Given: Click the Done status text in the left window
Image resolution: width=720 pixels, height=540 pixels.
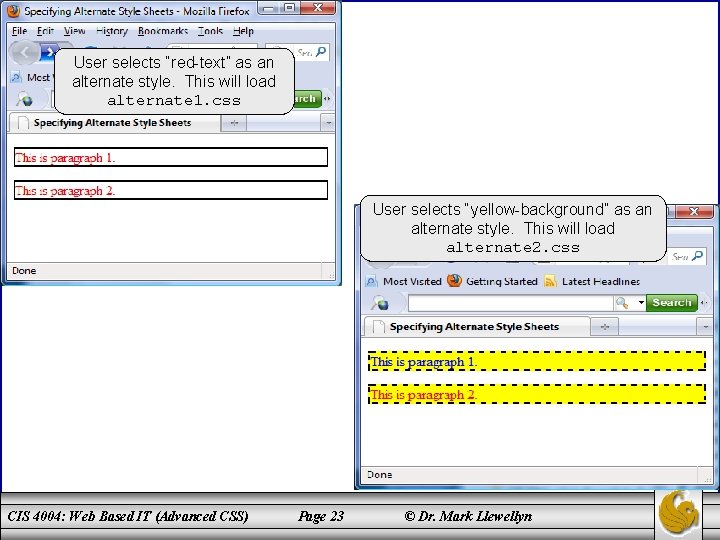Looking at the screenshot, I should click(24, 270).
